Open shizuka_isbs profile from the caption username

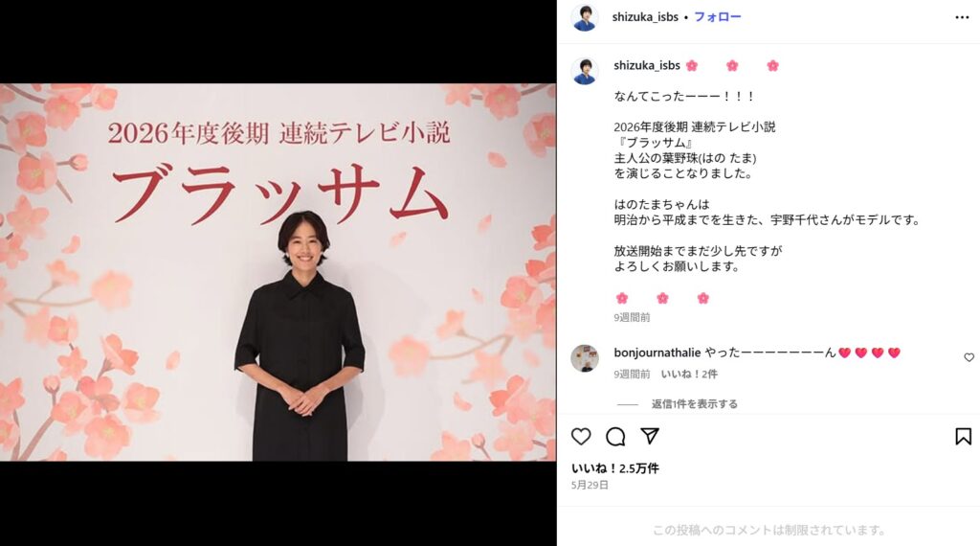point(647,65)
